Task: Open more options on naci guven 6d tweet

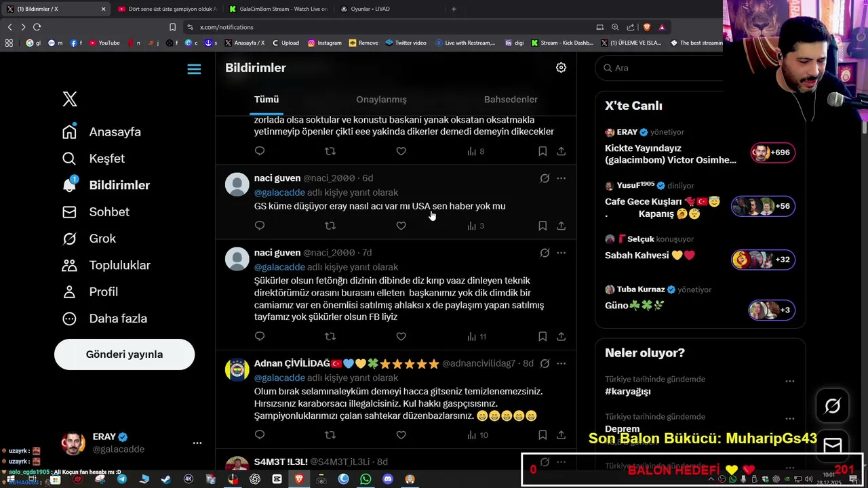Action: pos(561,178)
